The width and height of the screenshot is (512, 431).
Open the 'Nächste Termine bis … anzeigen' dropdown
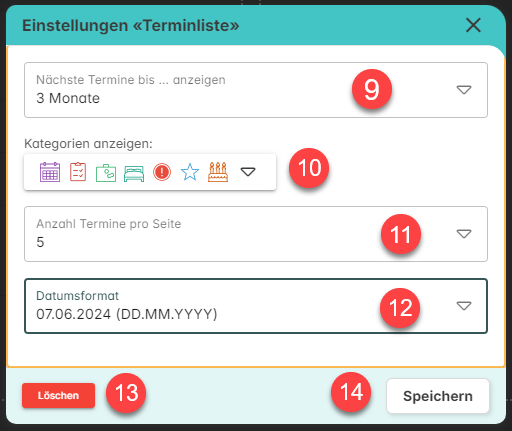click(256, 90)
